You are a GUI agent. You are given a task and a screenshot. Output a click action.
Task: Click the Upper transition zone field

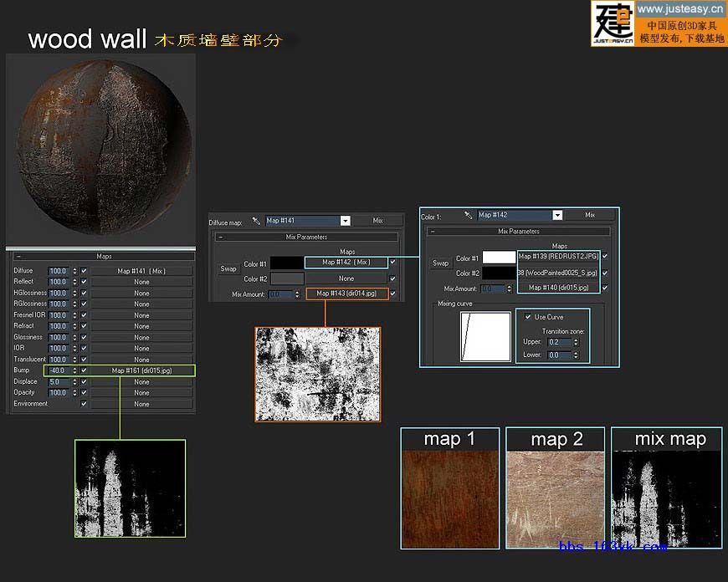[x=560, y=342]
